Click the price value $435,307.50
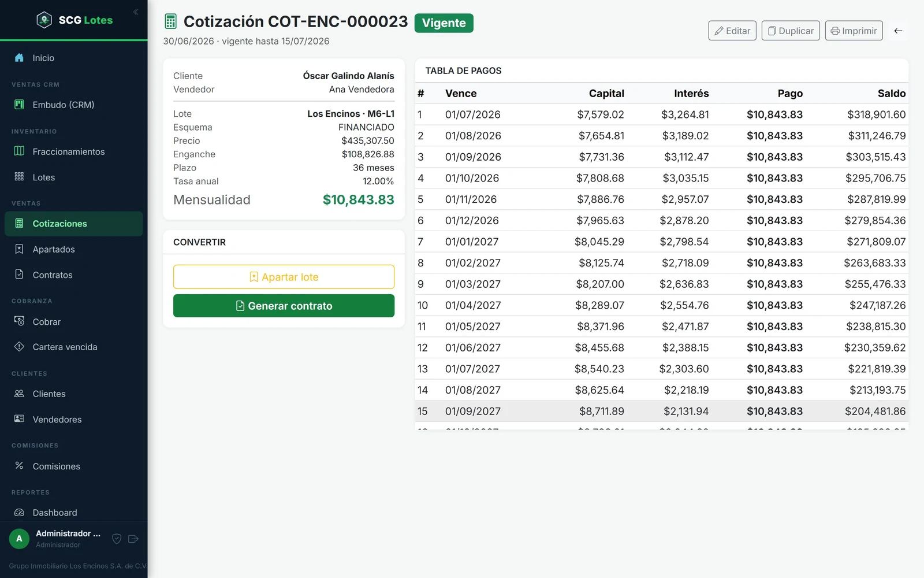The width and height of the screenshot is (924, 578). coord(368,140)
